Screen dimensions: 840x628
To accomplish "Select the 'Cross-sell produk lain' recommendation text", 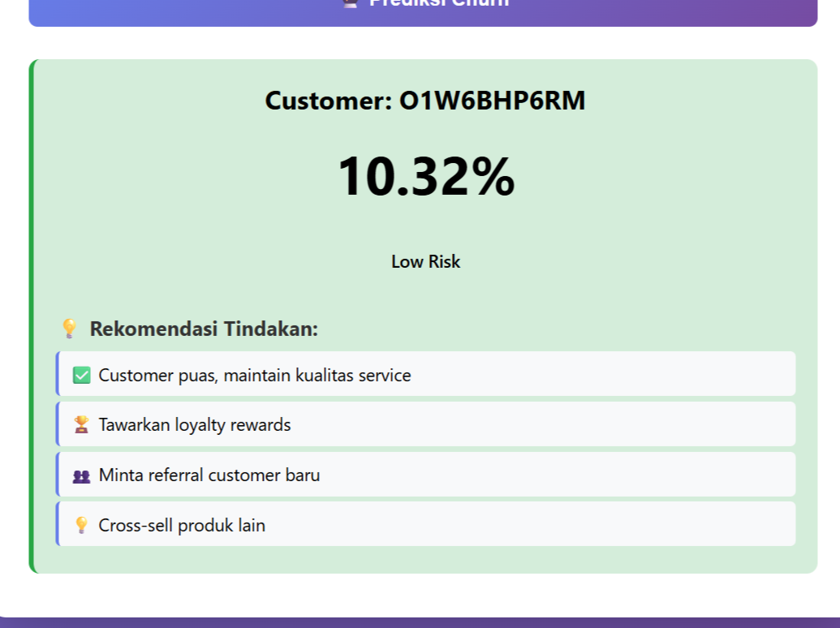I will pyautogui.click(x=182, y=525).
